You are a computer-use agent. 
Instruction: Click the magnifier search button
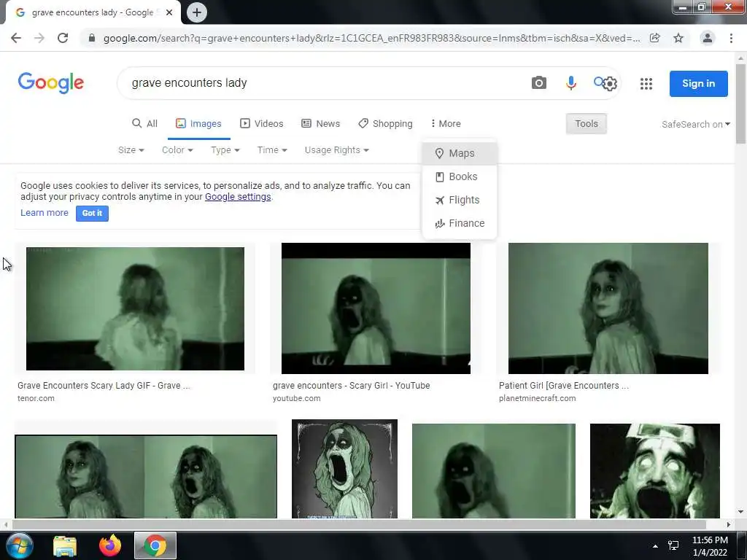tap(598, 82)
